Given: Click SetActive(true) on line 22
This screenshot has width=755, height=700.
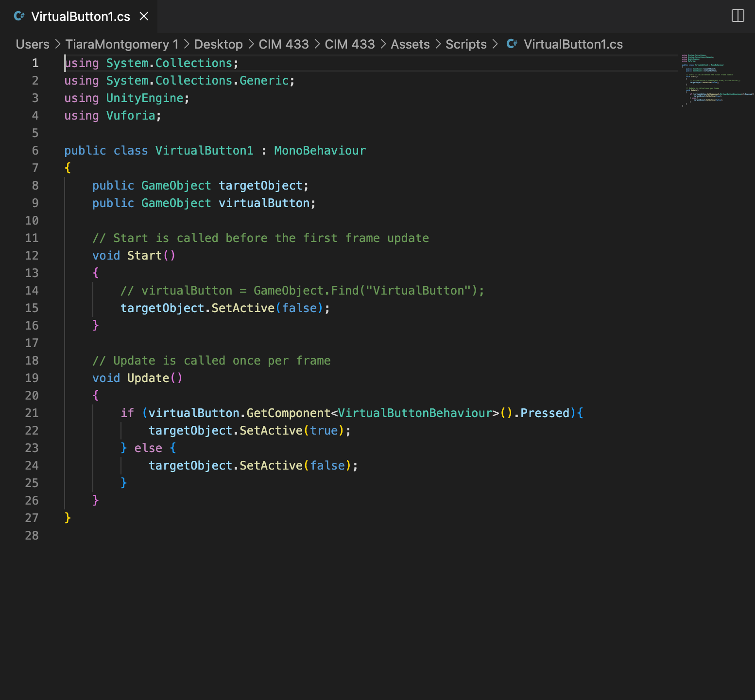Looking at the screenshot, I should pyautogui.click(x=292, y=431).
